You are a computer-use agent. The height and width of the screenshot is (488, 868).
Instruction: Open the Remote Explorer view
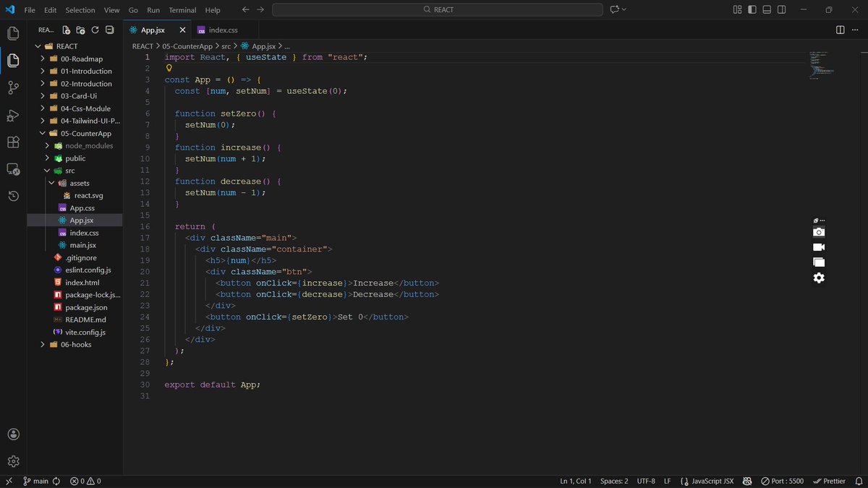click(x=13, y=169)
